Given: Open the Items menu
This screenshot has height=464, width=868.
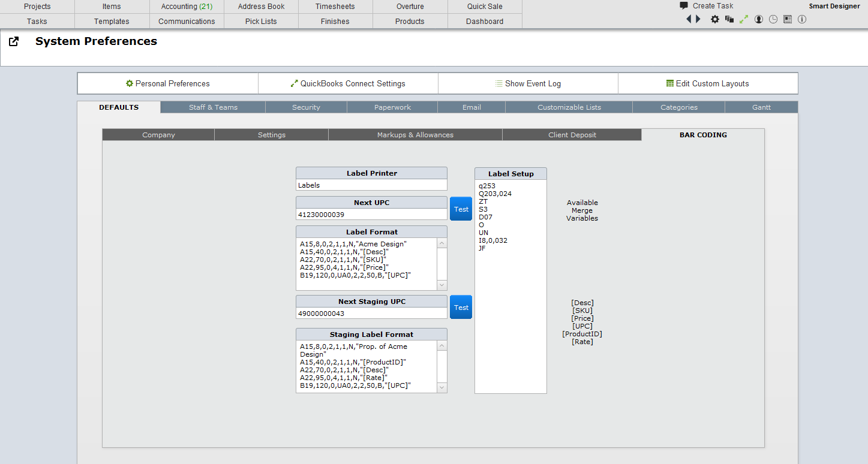Looking at the screenshot, I should coord(112,7).
